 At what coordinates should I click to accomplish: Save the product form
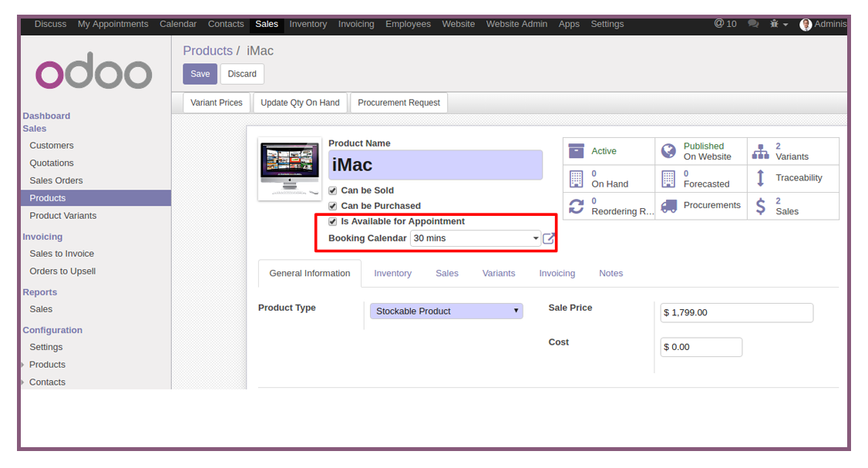(x=200, y=74)
